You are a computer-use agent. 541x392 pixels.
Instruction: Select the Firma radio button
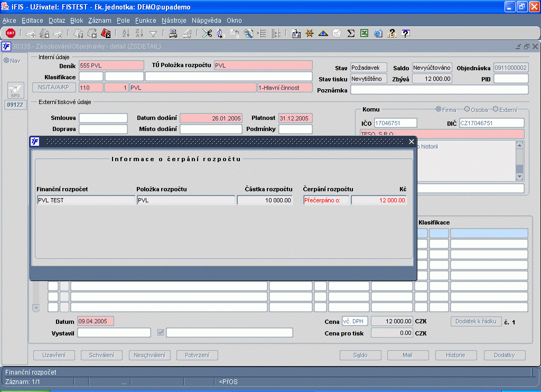(438, 109)
